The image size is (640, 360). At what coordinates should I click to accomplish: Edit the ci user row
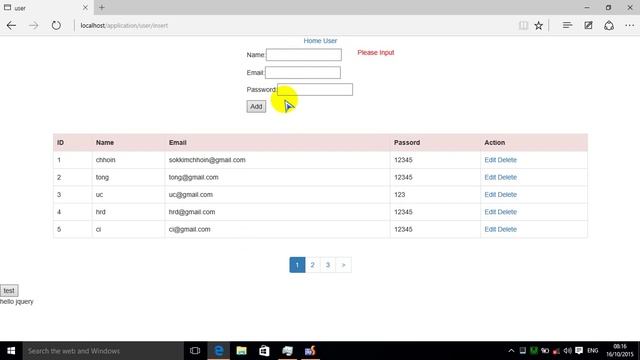point(490,229)
